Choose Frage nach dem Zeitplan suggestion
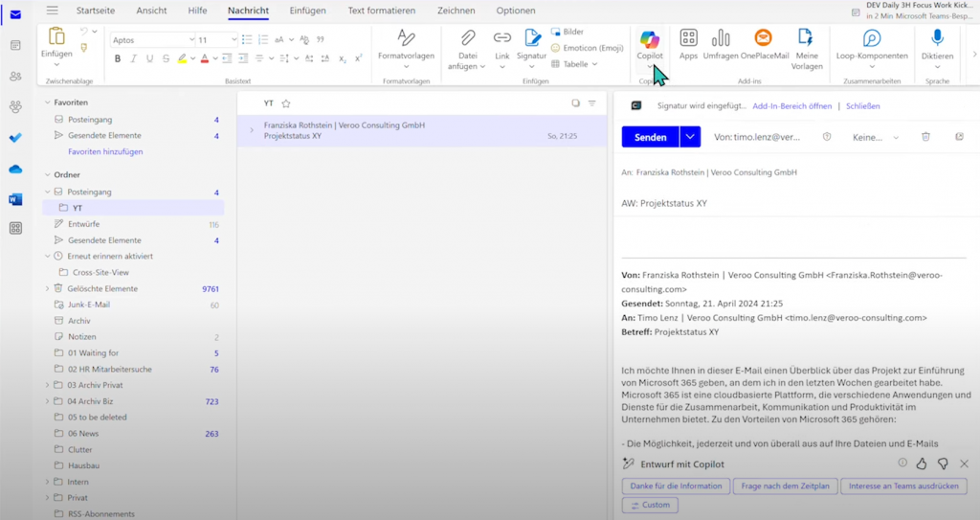 pos(785,486)
